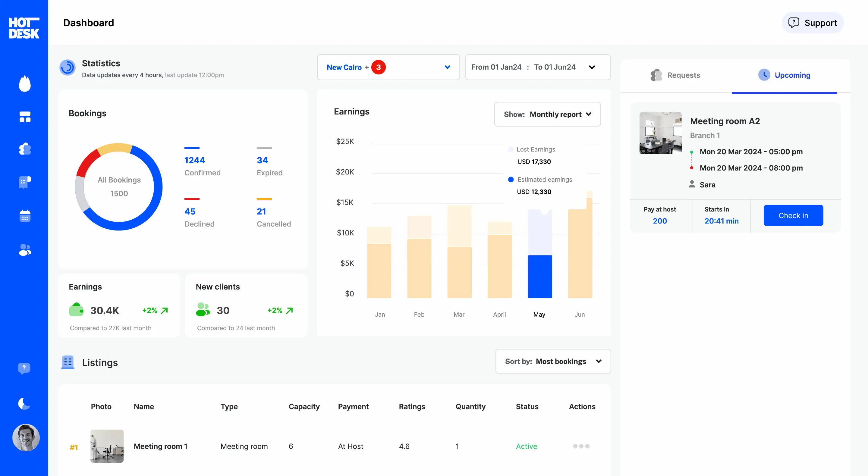Click the Hot Desk logo
Image resolution: width=868 pixels, height=476 pixels.
tap(24, 28)
